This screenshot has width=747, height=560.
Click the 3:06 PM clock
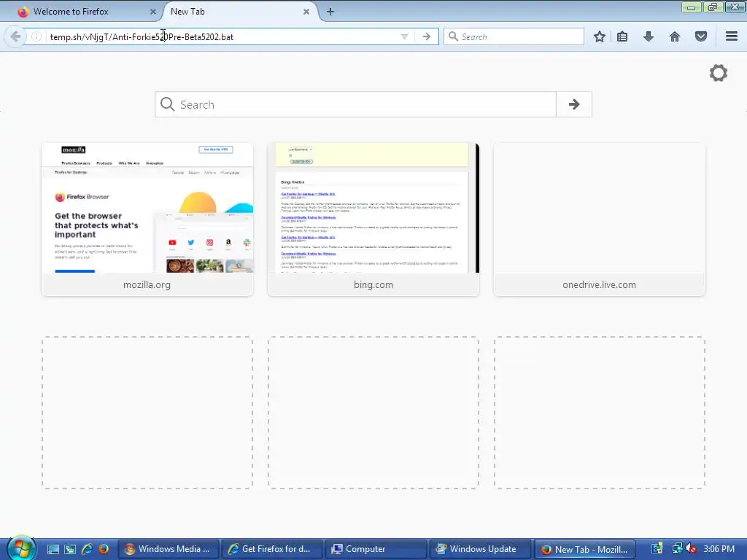719,549
